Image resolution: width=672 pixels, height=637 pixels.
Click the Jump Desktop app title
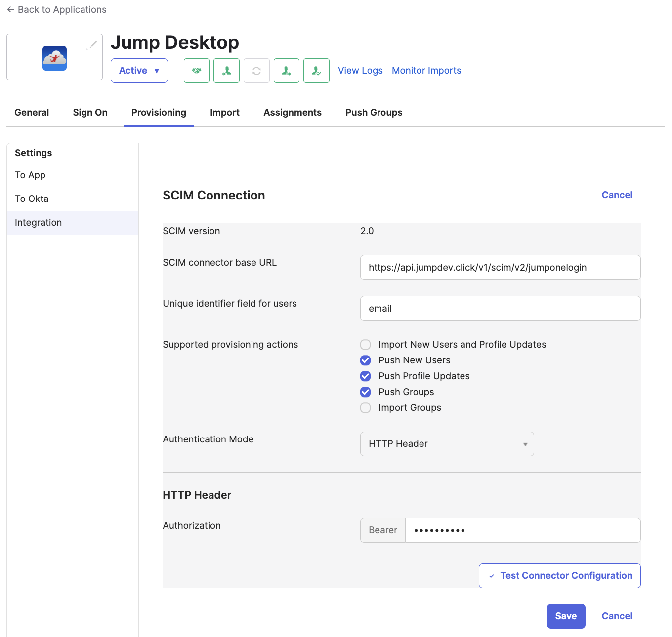pos(175,43)
